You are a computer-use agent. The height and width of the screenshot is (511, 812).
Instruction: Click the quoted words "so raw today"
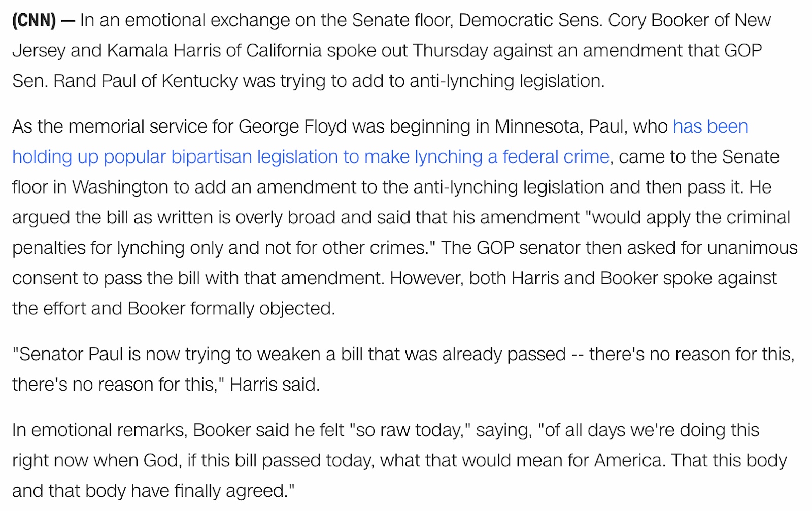coord(410,430)
